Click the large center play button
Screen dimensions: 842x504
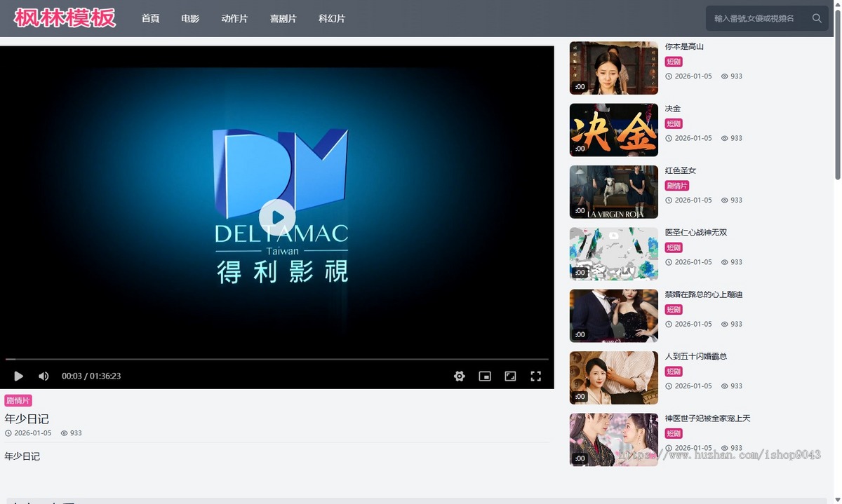coord(277,218)
